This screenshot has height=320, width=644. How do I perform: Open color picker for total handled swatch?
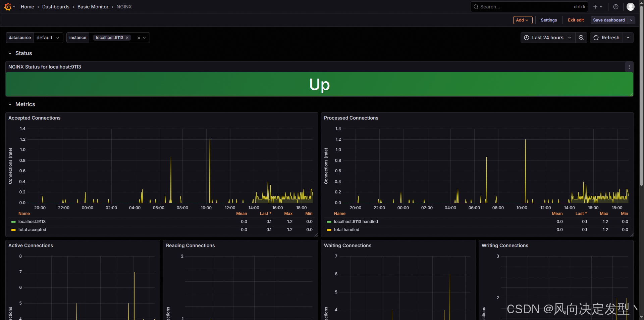329,230
